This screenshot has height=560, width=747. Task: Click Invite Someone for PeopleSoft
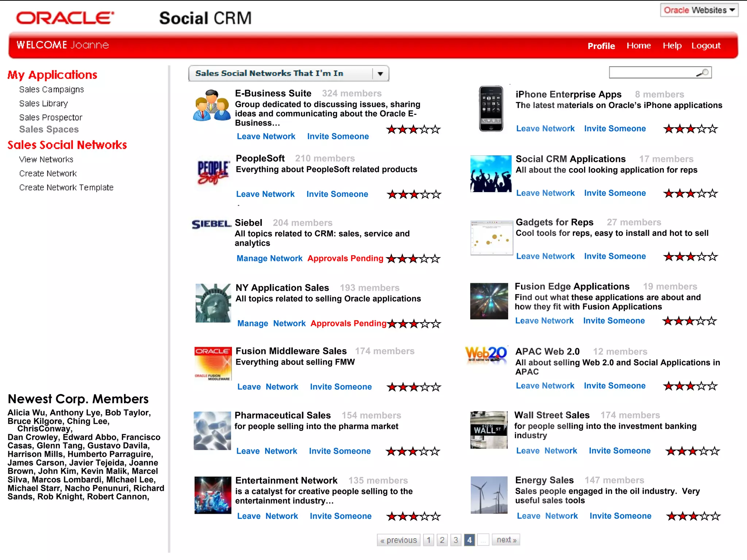pos(337,194)
